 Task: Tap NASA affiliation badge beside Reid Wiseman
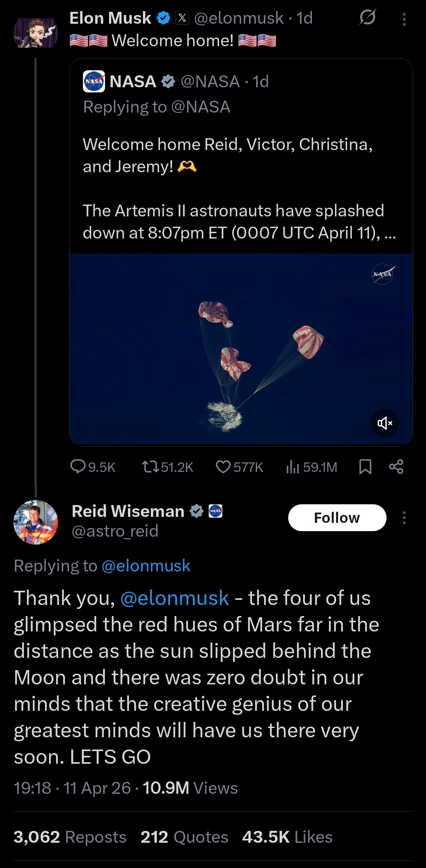click(x=216, y=511)
